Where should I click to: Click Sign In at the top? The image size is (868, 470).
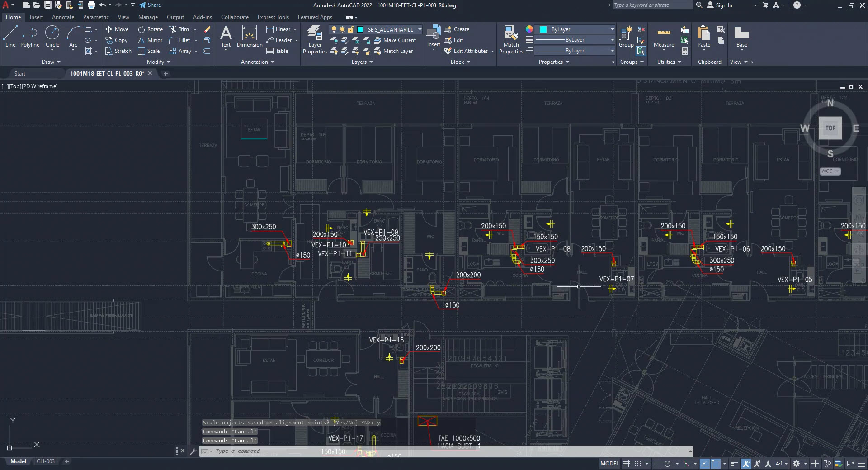(x=723, y=5)
